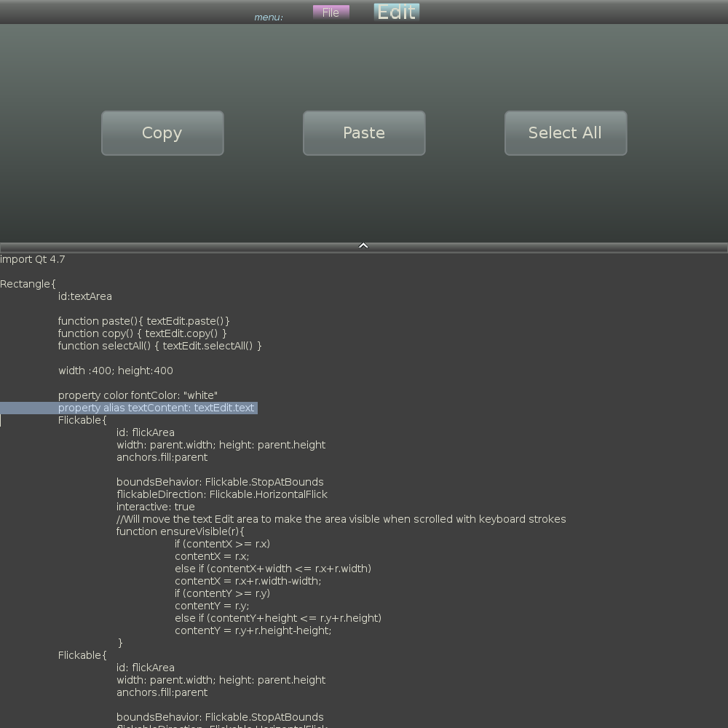728x728 pixels.
Task: Click the id:textArea line
Action: point(84,296)
